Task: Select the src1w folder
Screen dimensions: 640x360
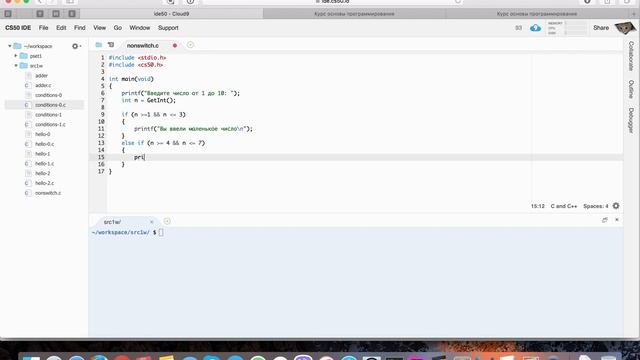Action: [36, 66]
